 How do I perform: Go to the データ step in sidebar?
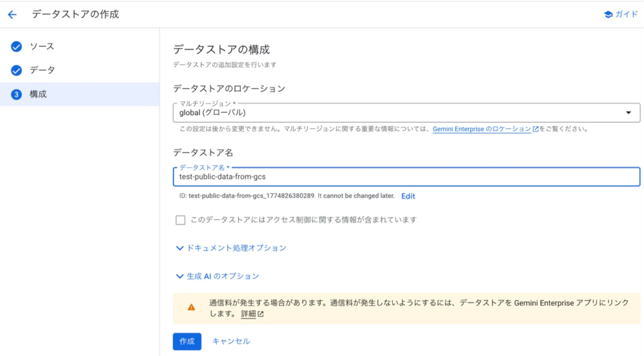pos(42,70)
